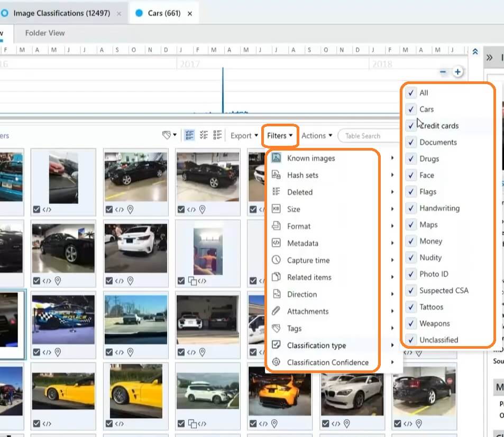
Task: Close the Cars (661) tab
Action: pos(190,14)
